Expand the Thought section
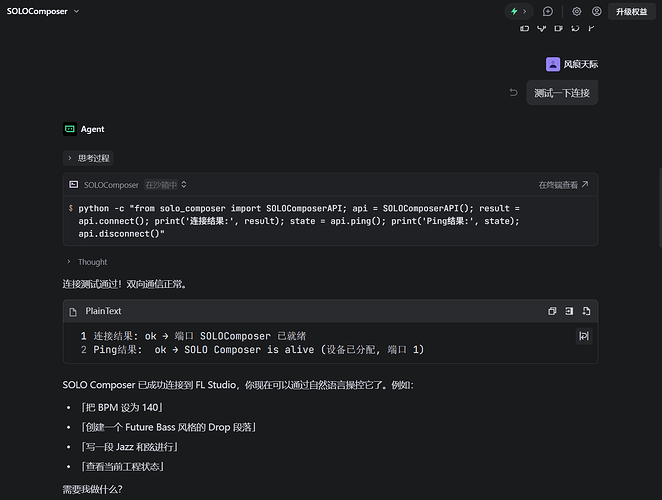Image resolution: width=662 pixels, height=500 pixels. 87,262
